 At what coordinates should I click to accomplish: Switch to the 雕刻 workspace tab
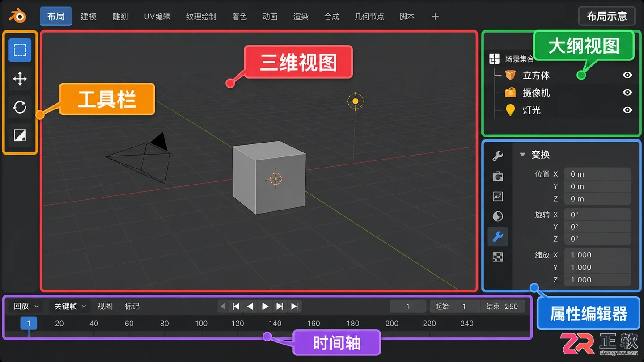pyautogui.click(x=120, y=17)
